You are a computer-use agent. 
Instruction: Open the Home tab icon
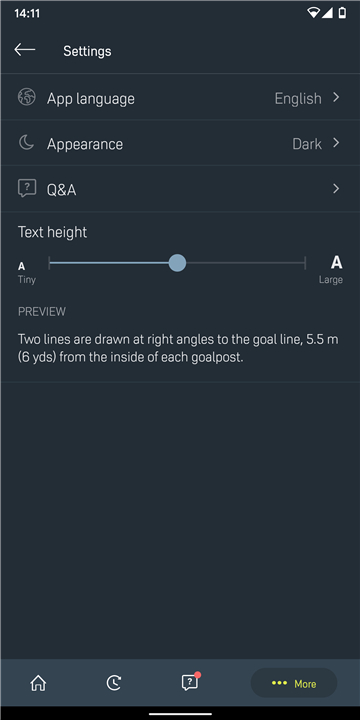pos(38,683)
